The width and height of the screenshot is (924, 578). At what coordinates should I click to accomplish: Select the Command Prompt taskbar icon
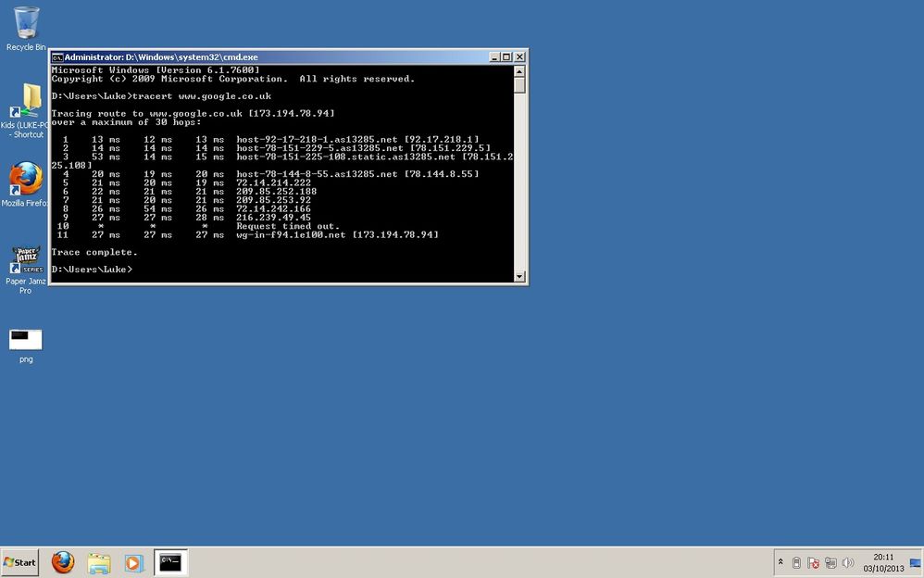(170, 562)
